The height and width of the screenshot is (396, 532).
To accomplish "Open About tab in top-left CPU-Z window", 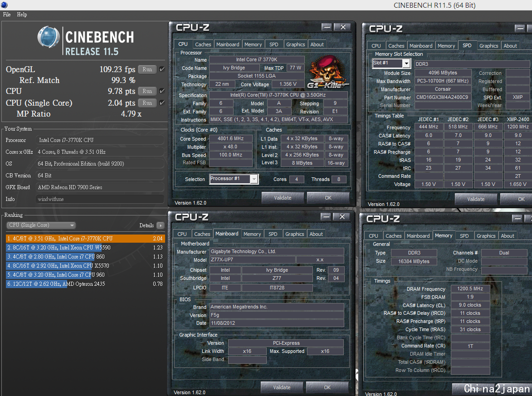I will [317, 44].
